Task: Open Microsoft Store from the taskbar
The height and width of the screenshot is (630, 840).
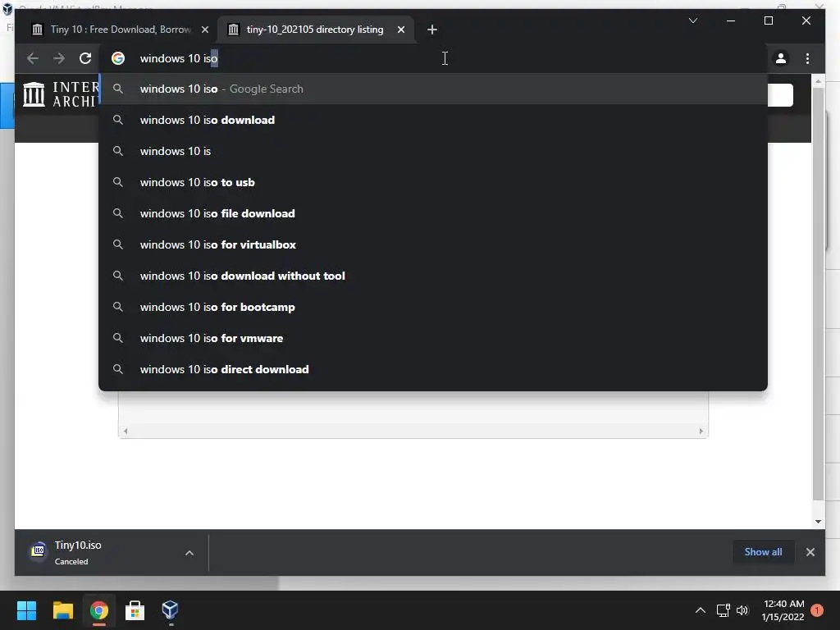Action: point(135,610)
